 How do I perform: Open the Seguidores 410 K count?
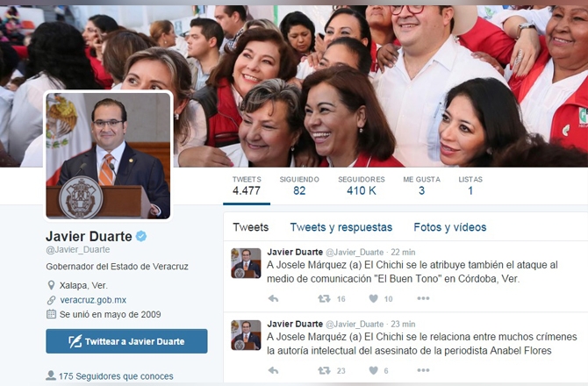[362, 186]
